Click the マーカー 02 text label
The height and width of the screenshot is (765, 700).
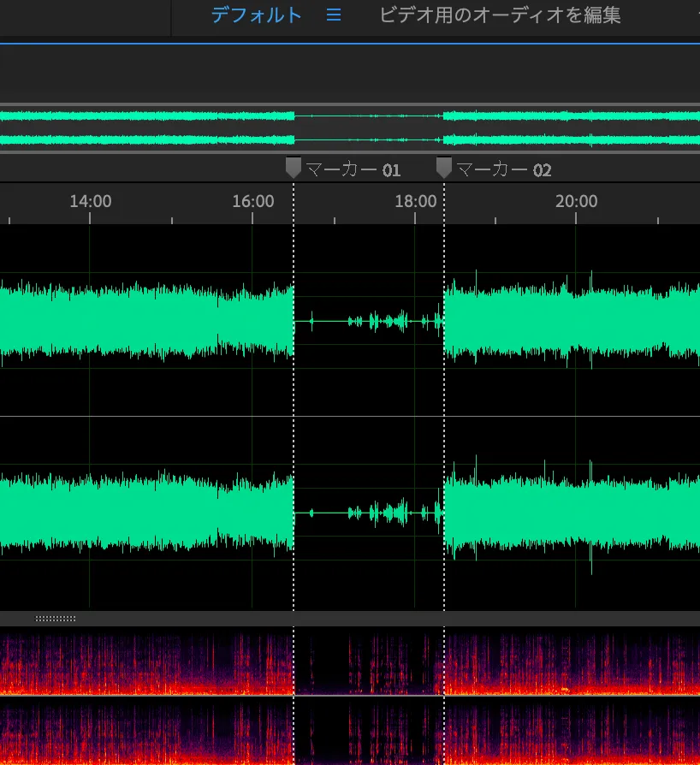tap(504, 169)
